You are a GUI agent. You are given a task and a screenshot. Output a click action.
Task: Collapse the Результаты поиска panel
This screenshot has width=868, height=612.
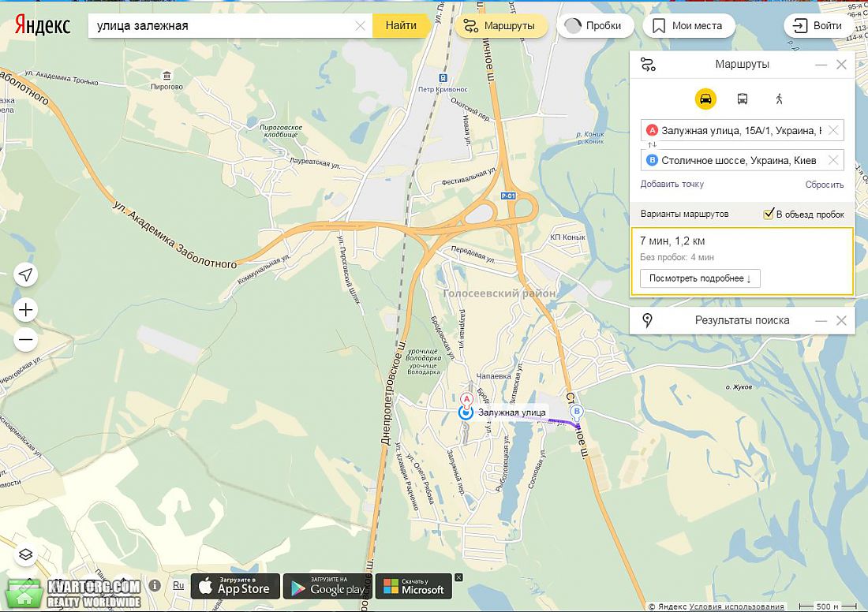(821, 321)
